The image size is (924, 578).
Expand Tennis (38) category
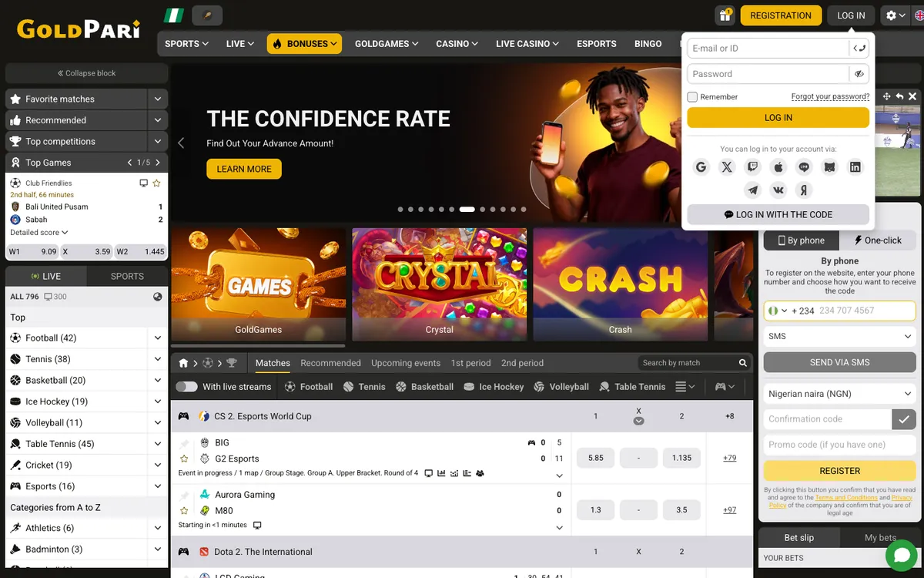157,359
